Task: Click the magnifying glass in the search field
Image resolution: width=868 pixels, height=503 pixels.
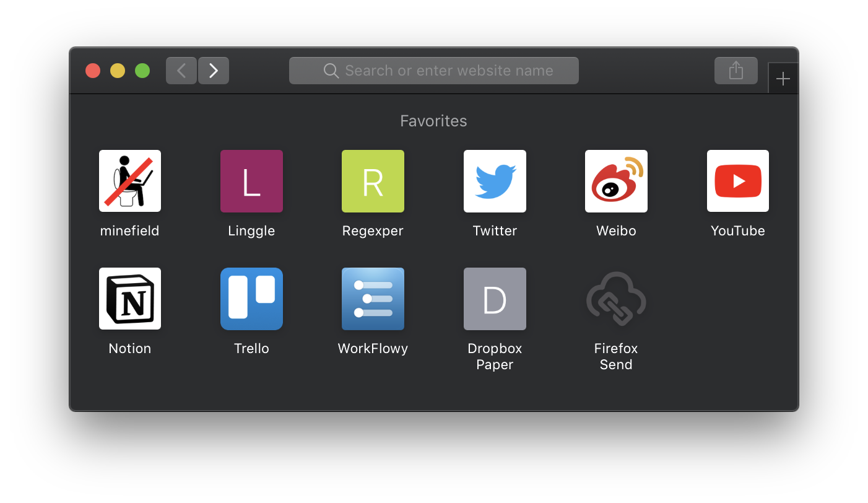Action: pyautogui.click(x=331, y=70)
